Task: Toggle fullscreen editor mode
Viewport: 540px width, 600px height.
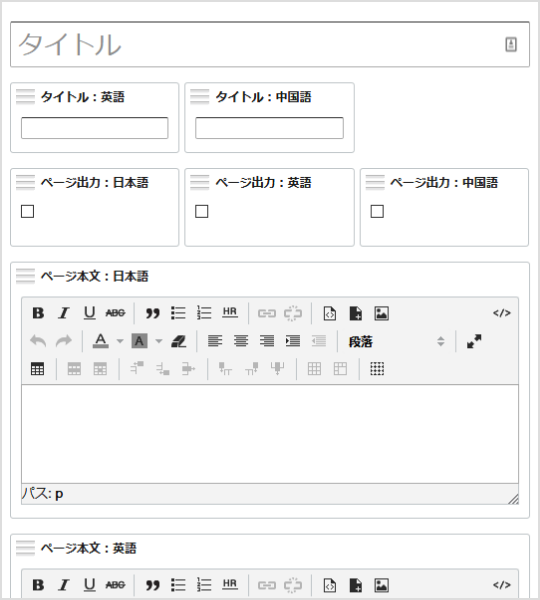Action: (474, 341)
